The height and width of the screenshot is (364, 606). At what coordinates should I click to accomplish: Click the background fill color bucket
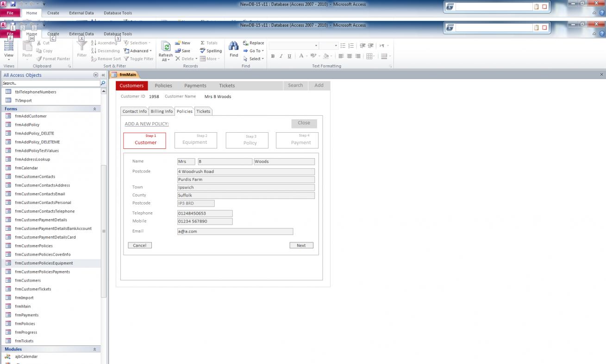(326, 56)
